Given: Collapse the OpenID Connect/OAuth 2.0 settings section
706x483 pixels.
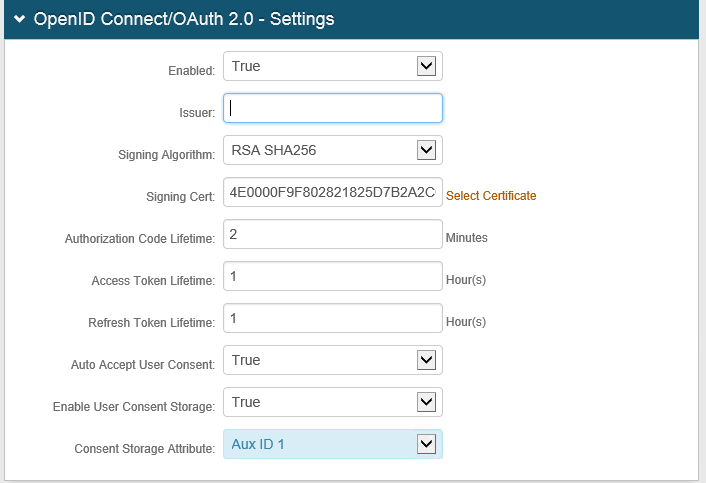Looking at the screenshot, I should pos(19,19).
